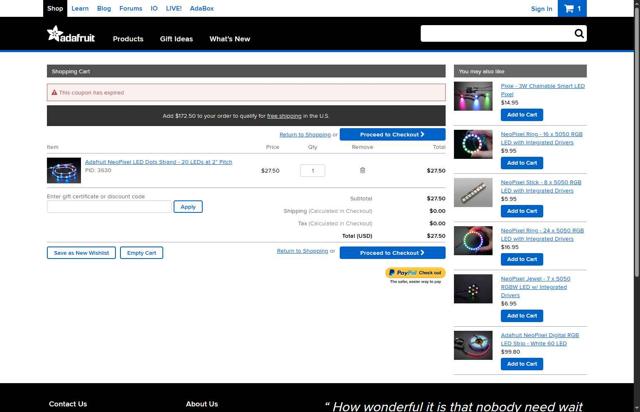Open the NeoPixel Jewel 7 x 5050 link
This screenshot has height=412, width=640.
tap(536, 287)
